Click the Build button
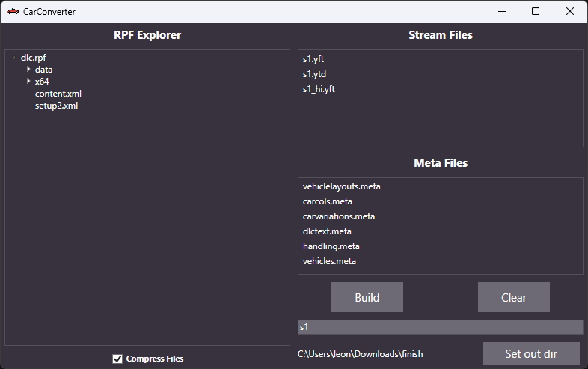Image resolution: width=588 pixels, height=369 pixels. (367, 297)
